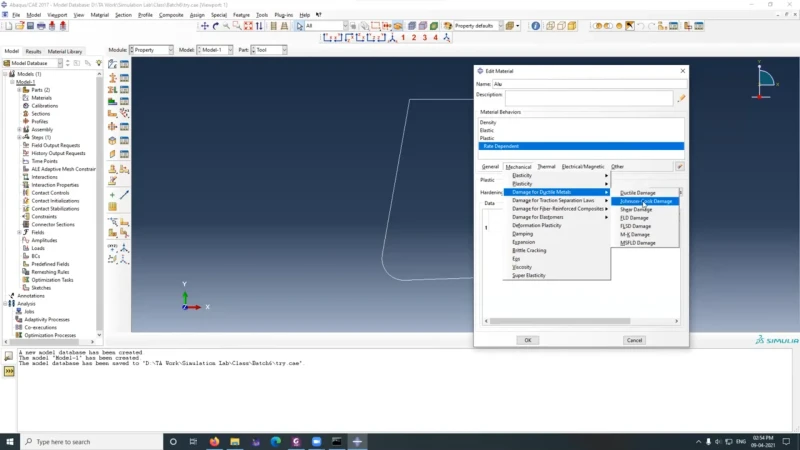Activate the Box Zoom view tool
This screenshot has height=450, width=800.
coord(237,26)
